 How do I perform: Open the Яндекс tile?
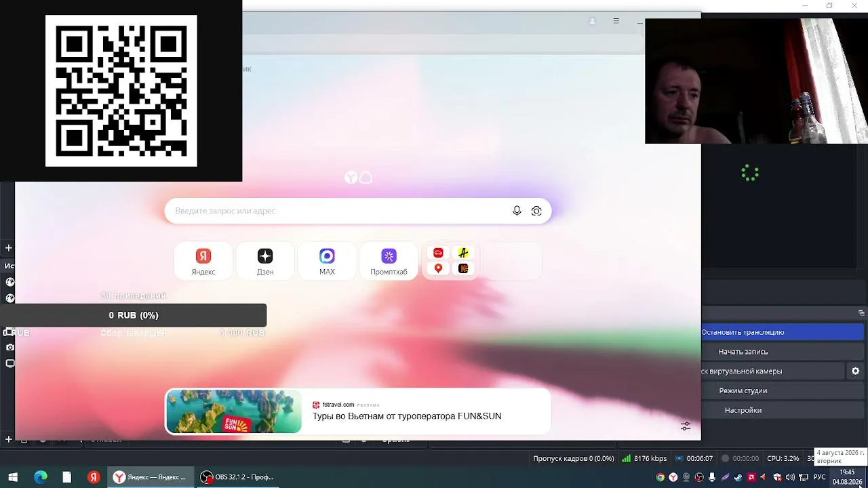click(203, 261)
